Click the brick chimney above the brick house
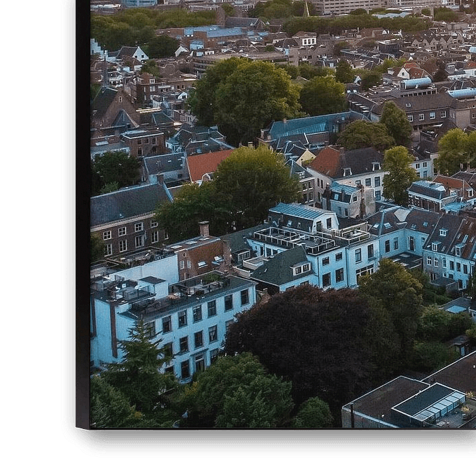This screenshot has width=476, height=476. click(203, 228)
